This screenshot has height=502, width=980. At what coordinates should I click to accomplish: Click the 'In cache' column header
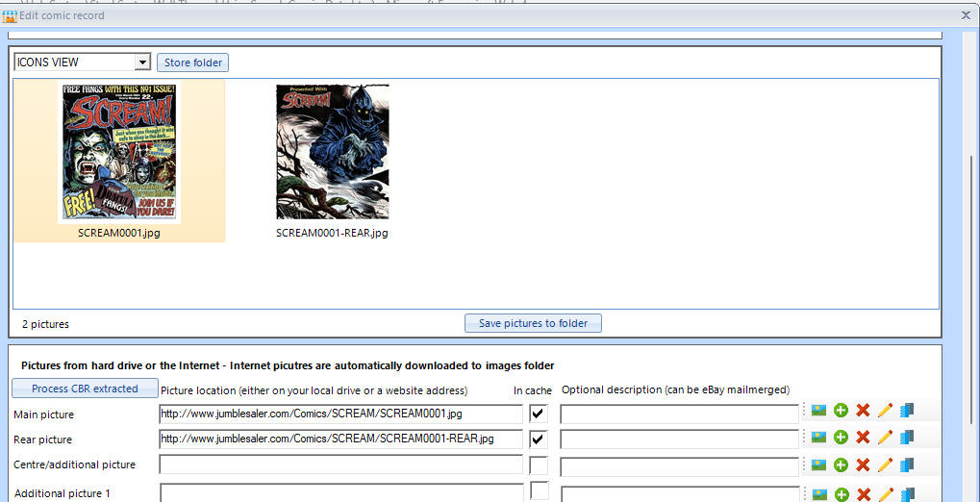pos(533,390)
